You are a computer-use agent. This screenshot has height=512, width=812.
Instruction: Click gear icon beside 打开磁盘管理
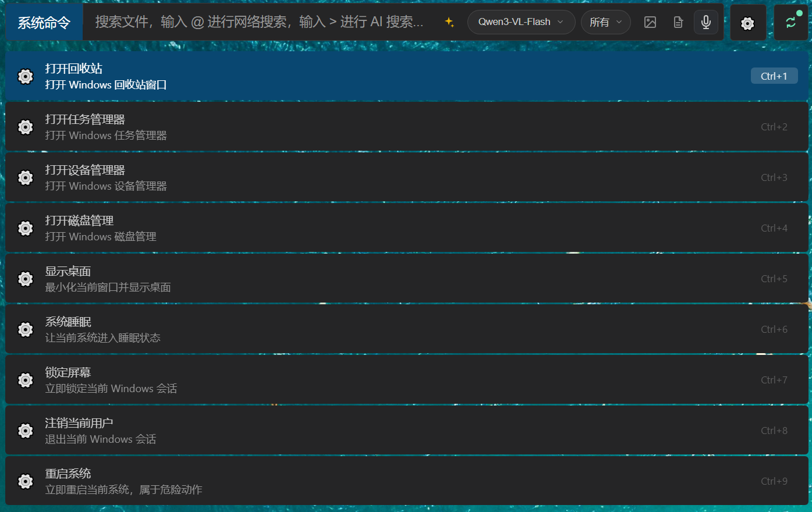pyautogui.click(x=26, y=228)
